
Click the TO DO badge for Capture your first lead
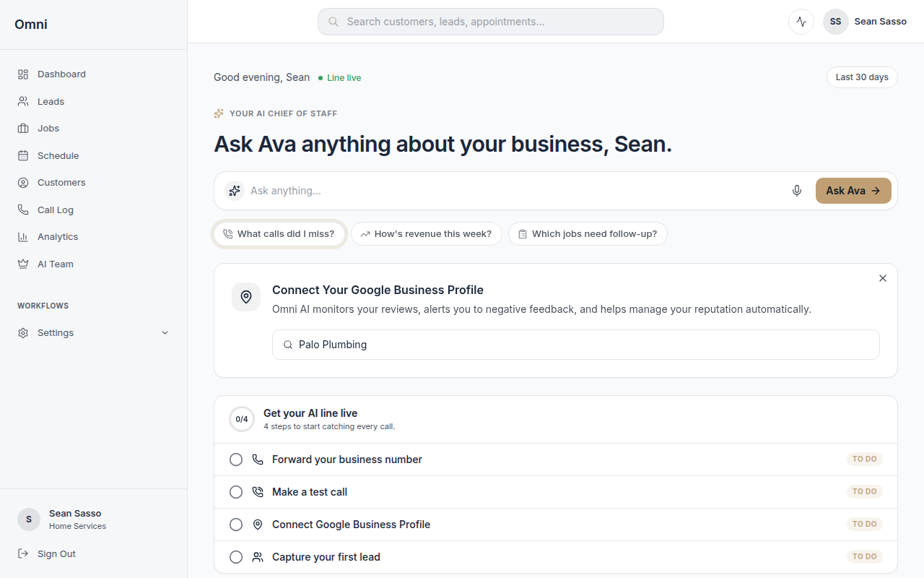coord(865,557)
